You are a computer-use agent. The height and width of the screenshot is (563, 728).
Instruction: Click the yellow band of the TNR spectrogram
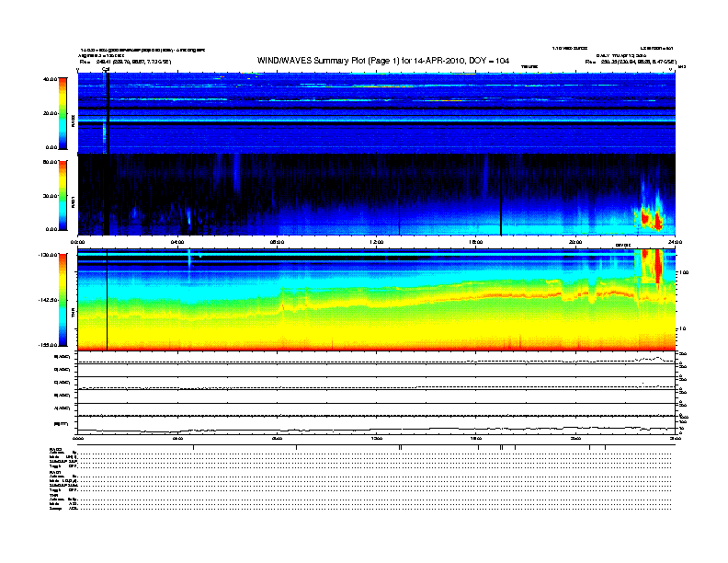[x=376, y=330]
